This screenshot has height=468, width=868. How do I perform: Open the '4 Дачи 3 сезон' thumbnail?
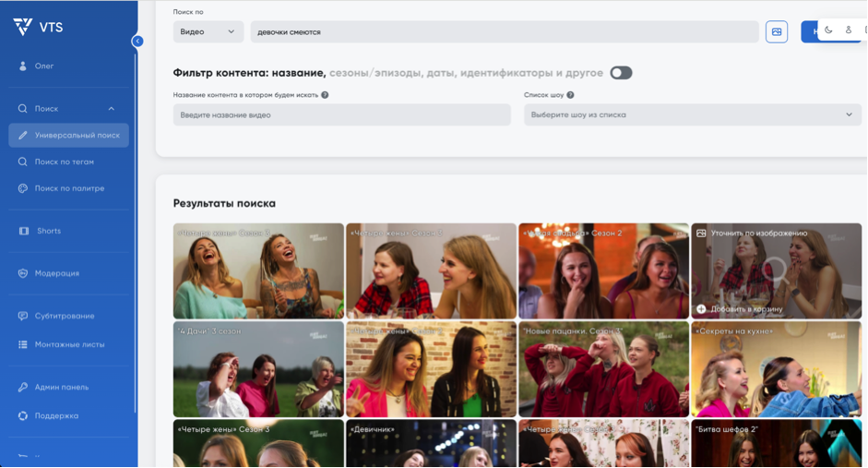point(258,369)
